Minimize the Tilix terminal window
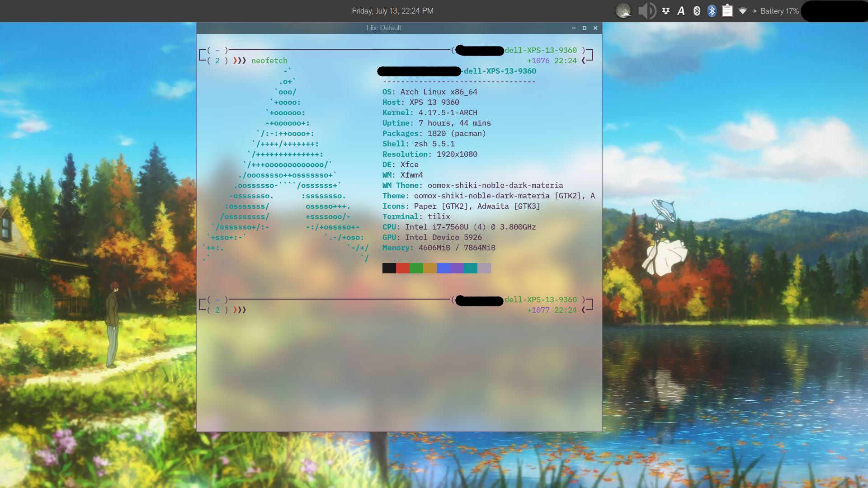The width and height of the screenshot is (868, 488). (574, 28)
